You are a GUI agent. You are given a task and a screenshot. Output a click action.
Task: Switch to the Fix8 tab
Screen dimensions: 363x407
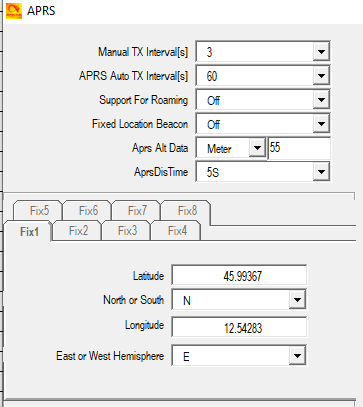click(x=186, y=210)
